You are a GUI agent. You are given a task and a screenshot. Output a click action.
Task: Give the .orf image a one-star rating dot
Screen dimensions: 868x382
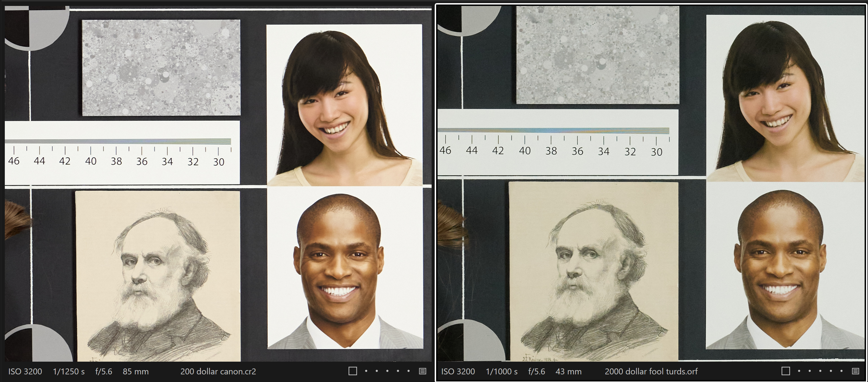tap(799, 371)
